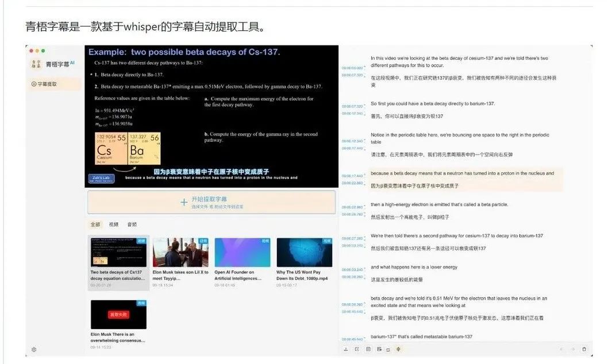
Task: Click the 开始提取字幕 upload area
Action: click(x=211, y=202)
